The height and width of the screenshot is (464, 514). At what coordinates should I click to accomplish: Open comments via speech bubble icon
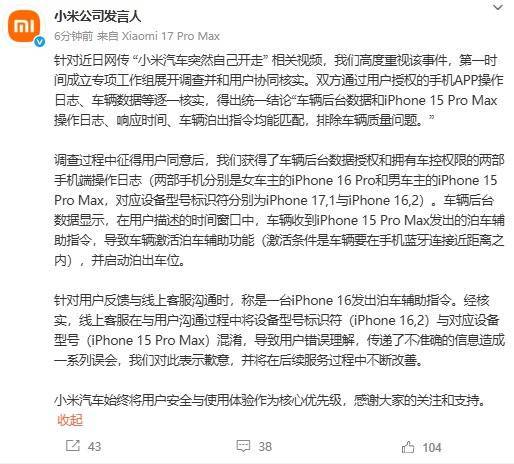pos(243,446)
